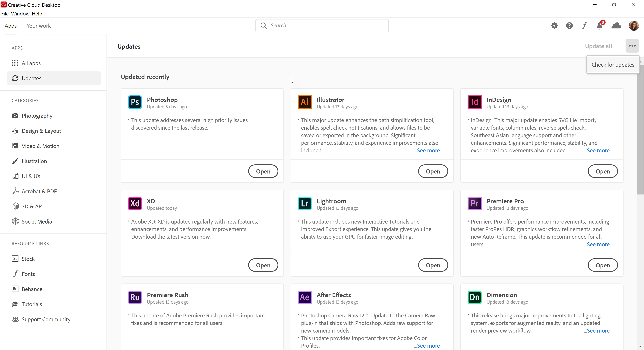Click the Premiere Rush Ru icon
The image size is (644, 350).
[x=135, y=297]
